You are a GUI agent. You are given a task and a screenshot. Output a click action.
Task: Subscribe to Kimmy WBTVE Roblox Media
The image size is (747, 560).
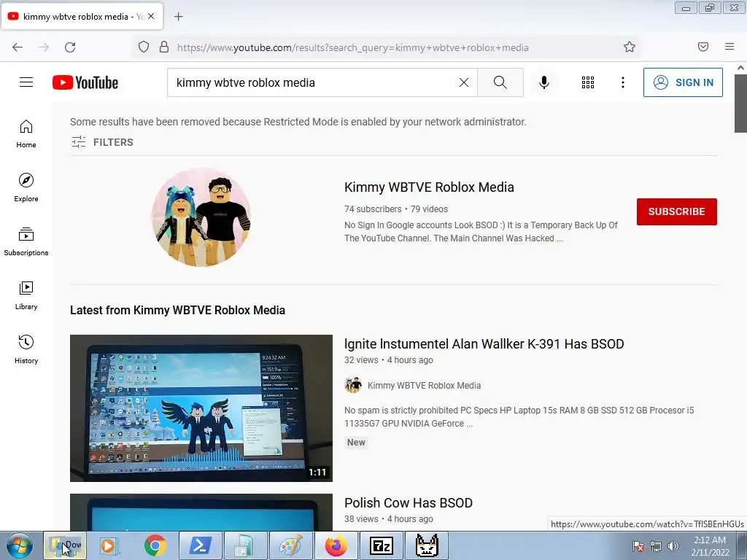point(676,211)
